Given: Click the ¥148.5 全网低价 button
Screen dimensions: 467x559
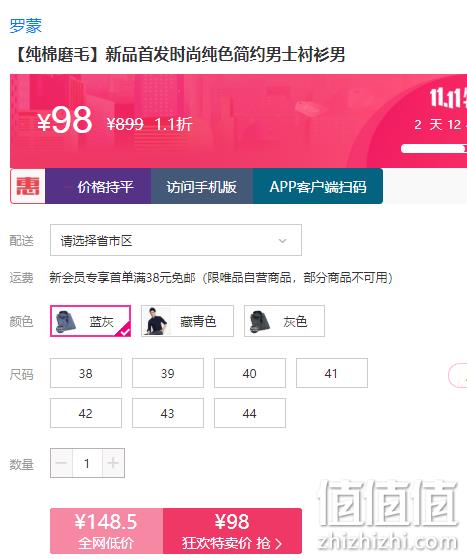Looking at the screenshot, I should coord(107,531).
